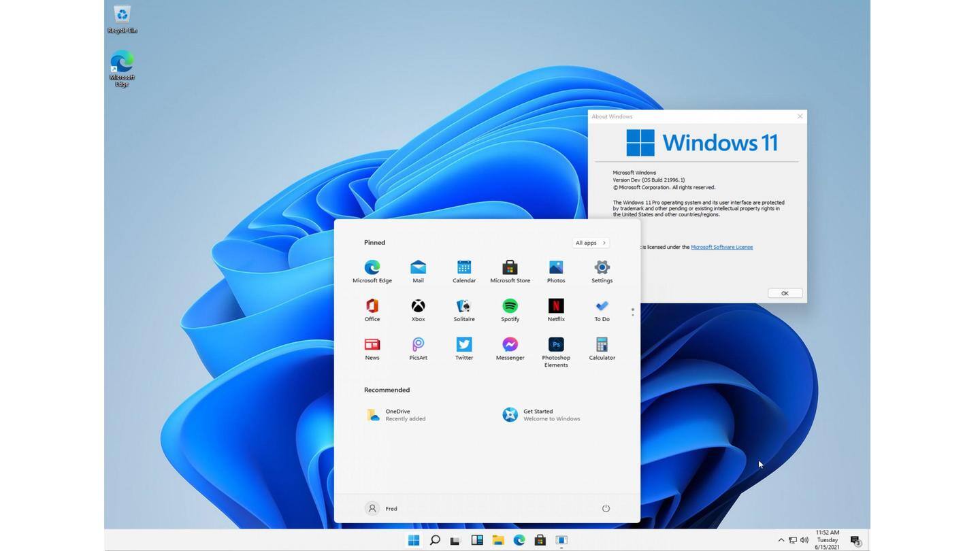Open the recommended OneDrive item
The height and width of the screenshot is (551, 980).
coord(397,415)
